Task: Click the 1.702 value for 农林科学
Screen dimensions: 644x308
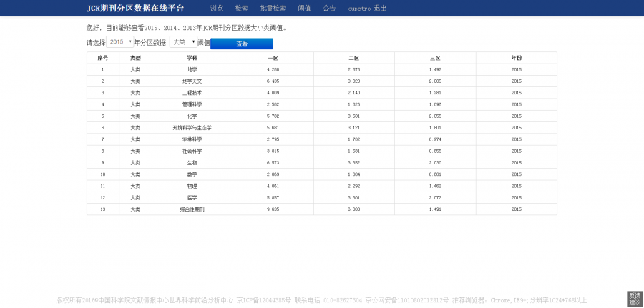Action: pyautogui.click(x=354, y=139)
